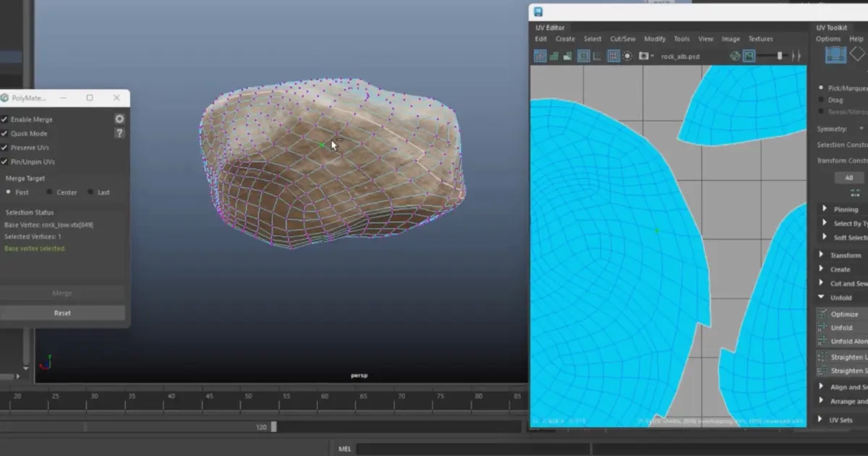Viewport: 868px width, 456px height.
Task: Toggle the UV grid display icon
Action: 613,56
